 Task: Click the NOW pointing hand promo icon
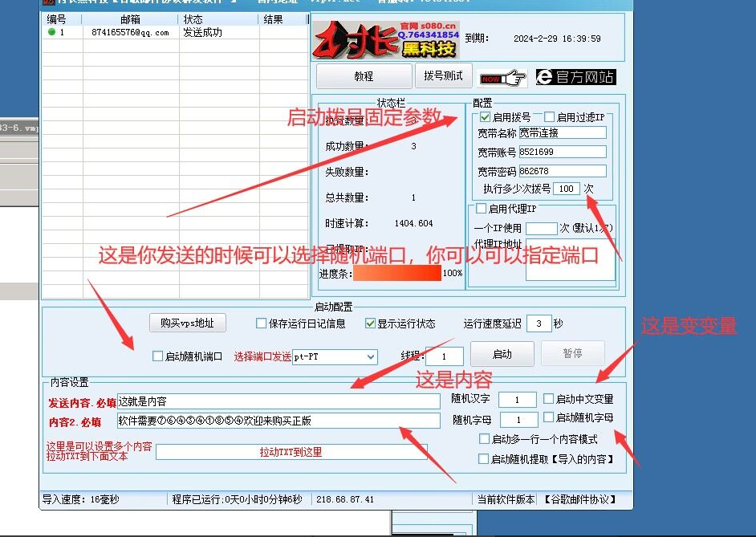click(x=504, y=75)
